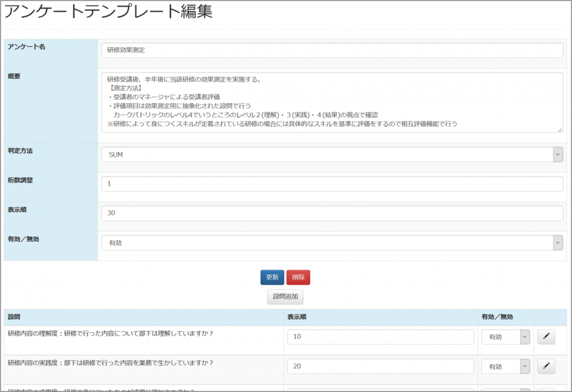Click the 表示順 column header in question table
572x392 pixels.
[297, 317]
